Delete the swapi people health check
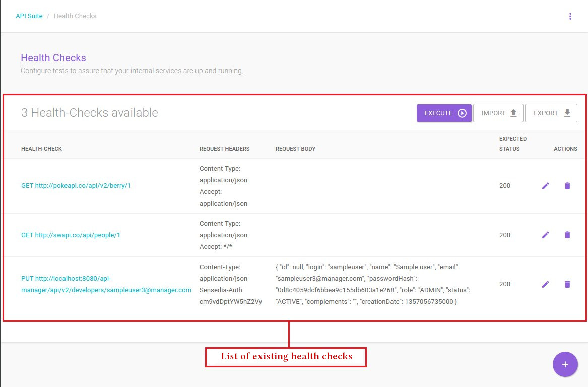588x387 pixels. point(567,235)
